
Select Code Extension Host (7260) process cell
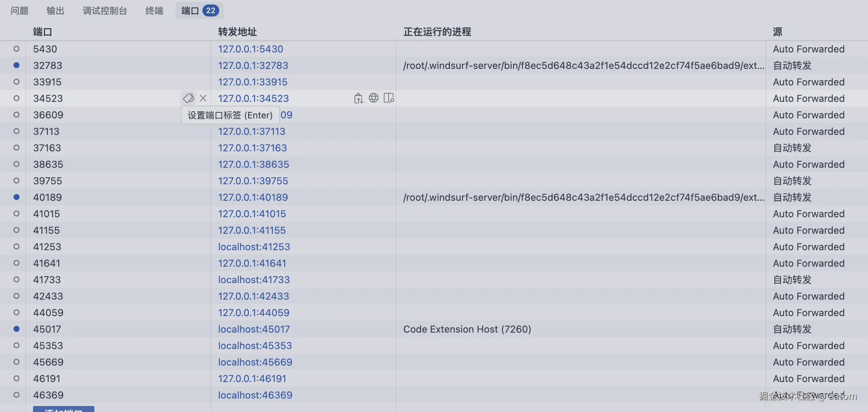467,329
